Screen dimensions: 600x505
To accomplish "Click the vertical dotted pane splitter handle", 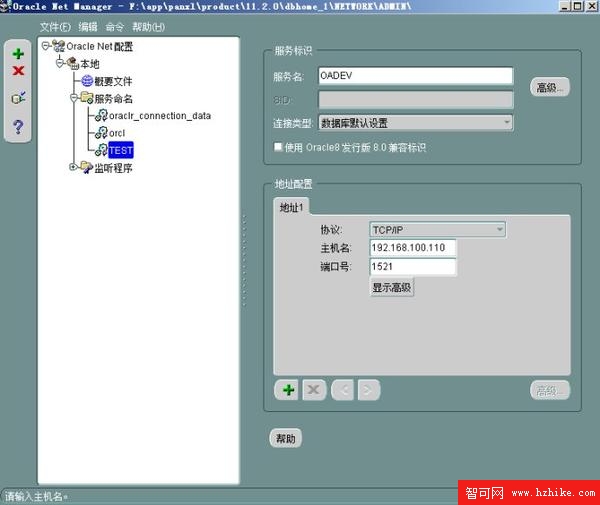I will (245, 260).
